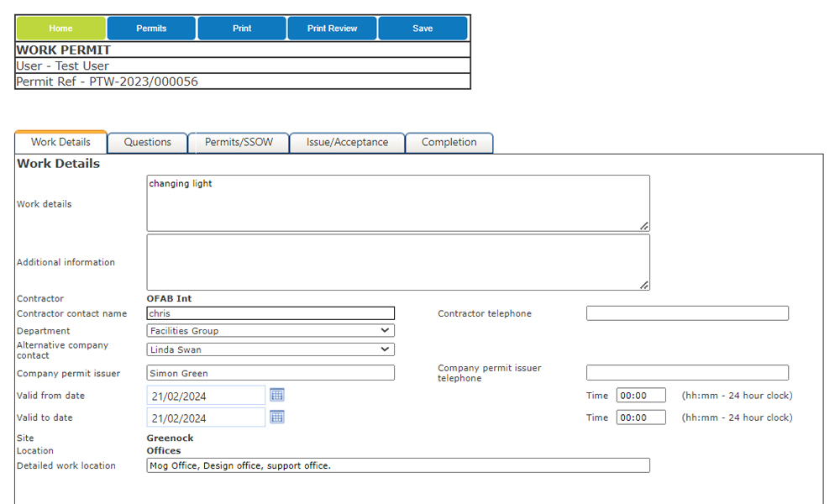Click the Contractor telephone field
This screenshot has height=504, width=840.
pyautogui.click(x=687, y=312)
